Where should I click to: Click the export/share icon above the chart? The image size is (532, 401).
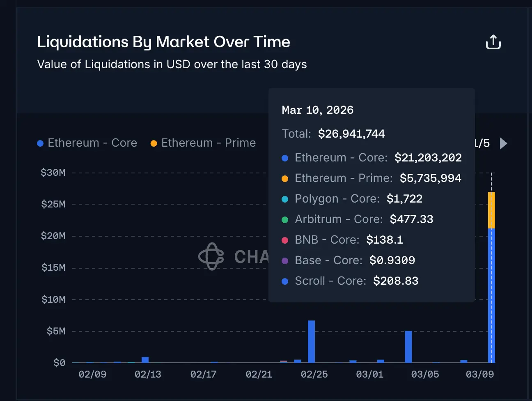click(493, 42)
